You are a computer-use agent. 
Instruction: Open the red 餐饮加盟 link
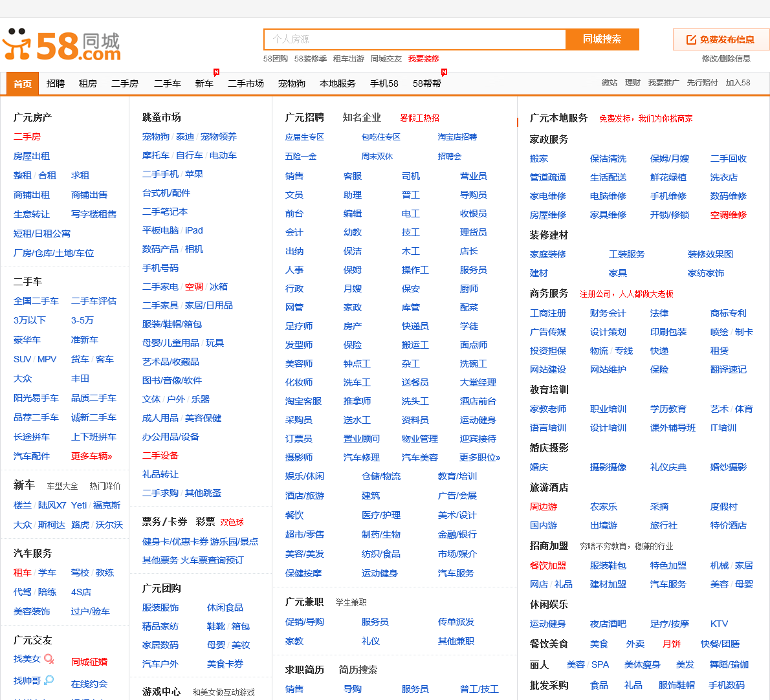click(x=547, y=565)
